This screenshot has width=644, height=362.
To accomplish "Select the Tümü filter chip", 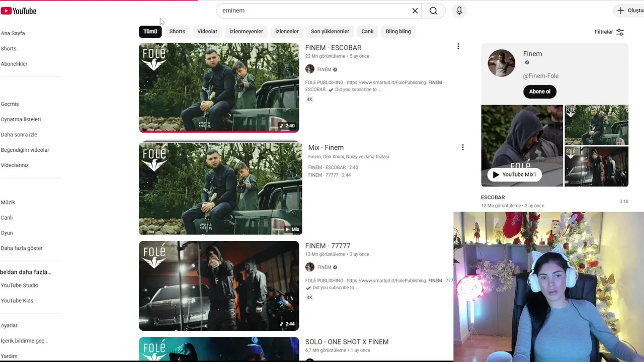I will [x=150, y=31].
